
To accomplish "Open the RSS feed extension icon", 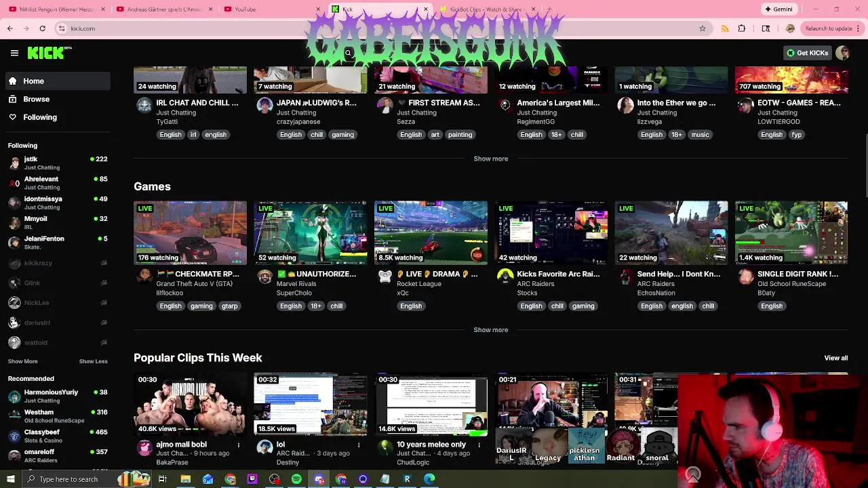I will [725, 28].
